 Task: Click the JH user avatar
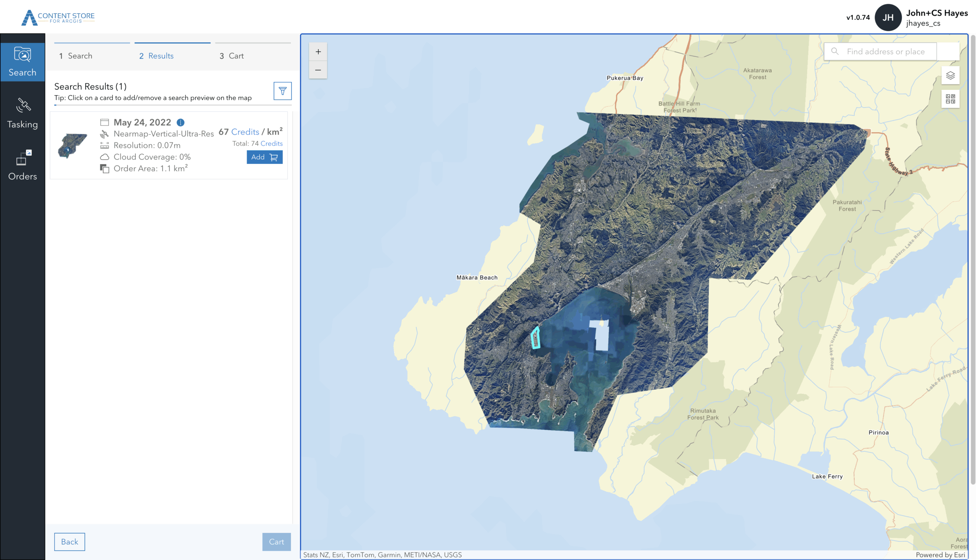click(888, 17)
